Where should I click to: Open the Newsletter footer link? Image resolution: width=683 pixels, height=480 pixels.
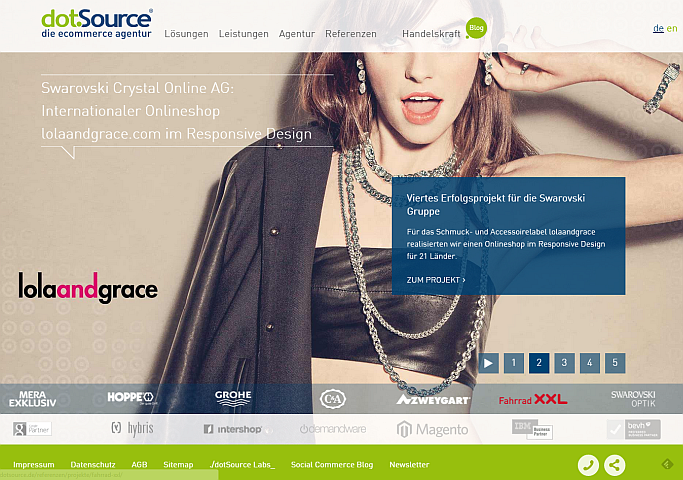[x=409, y=465]
